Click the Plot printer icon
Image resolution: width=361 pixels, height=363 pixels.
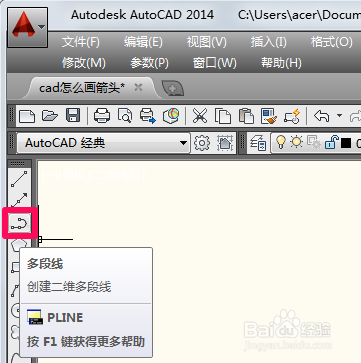tap(102, 116)
